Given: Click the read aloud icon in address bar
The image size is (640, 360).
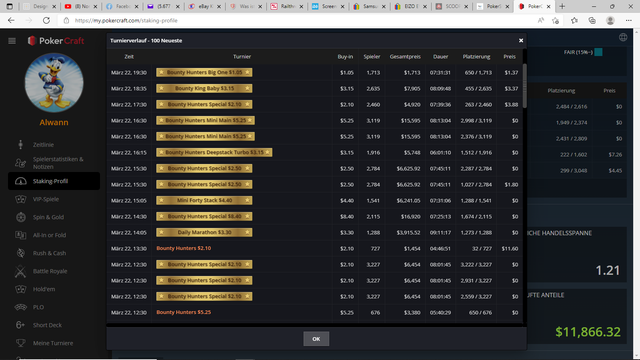Looking at the screenshot, I should click(540, 20).
